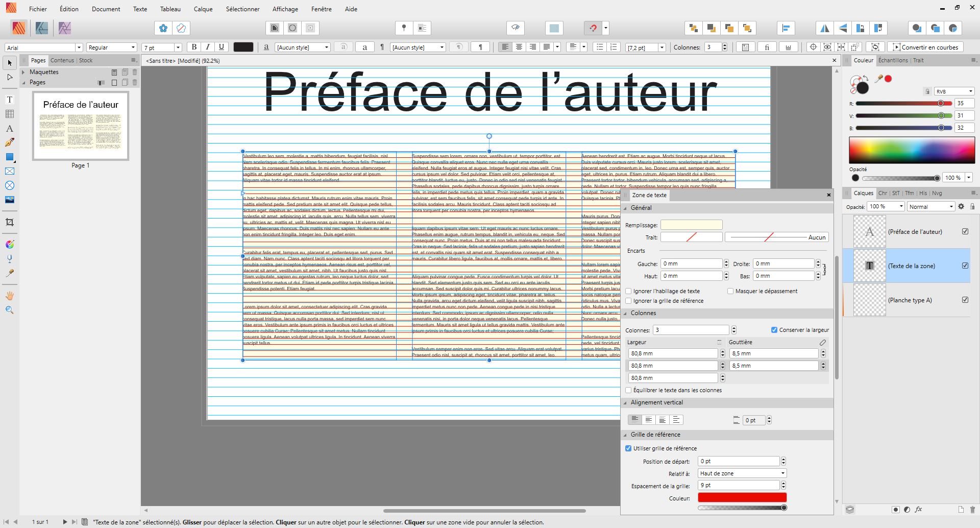This screenshot has width=980, height=528.
Task: Toggle Ignorer la grille de référence
Action: [x=629, y=301]
